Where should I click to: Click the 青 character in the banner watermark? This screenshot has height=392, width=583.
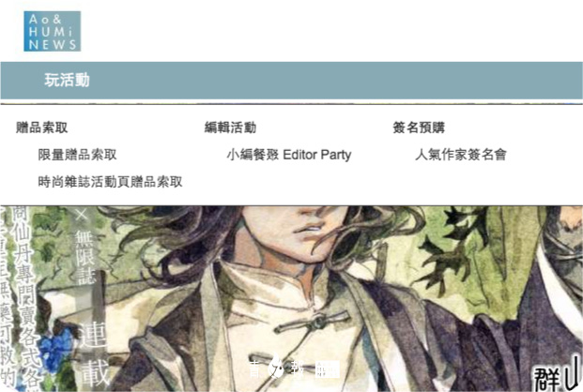[x=254, y=370]
